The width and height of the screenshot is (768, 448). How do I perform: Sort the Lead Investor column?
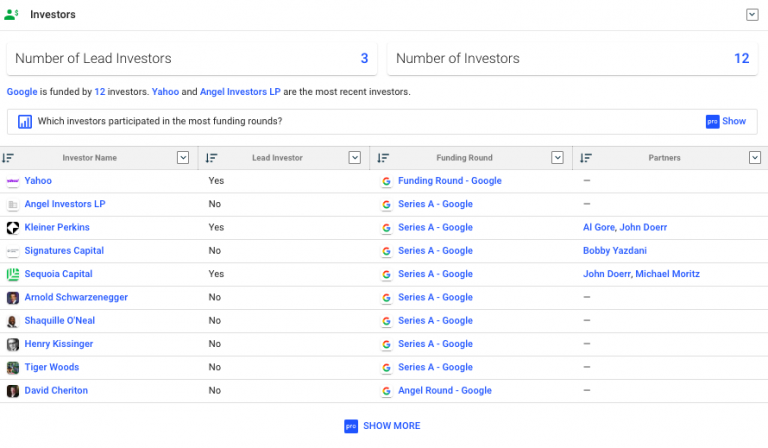[x=211, y=158]
